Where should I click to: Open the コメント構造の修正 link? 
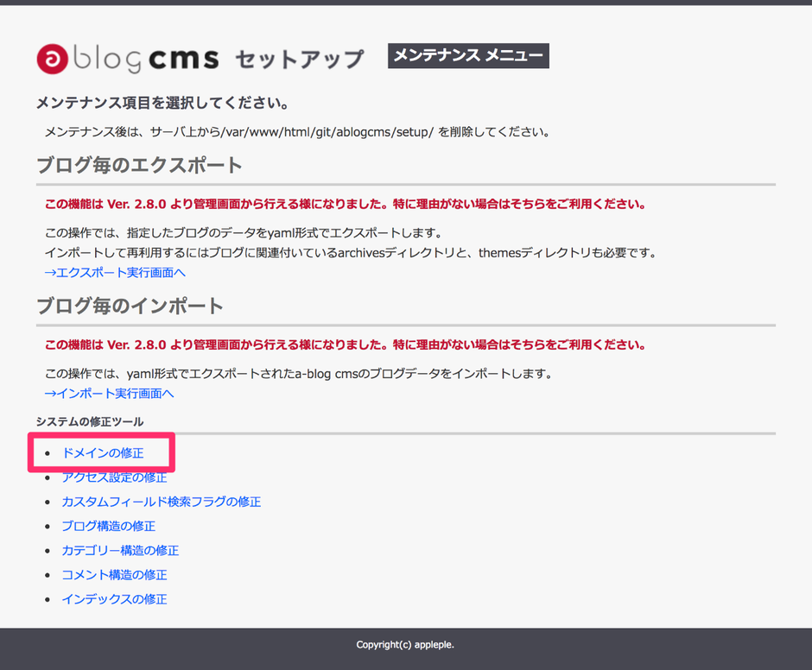click(113, 574)
